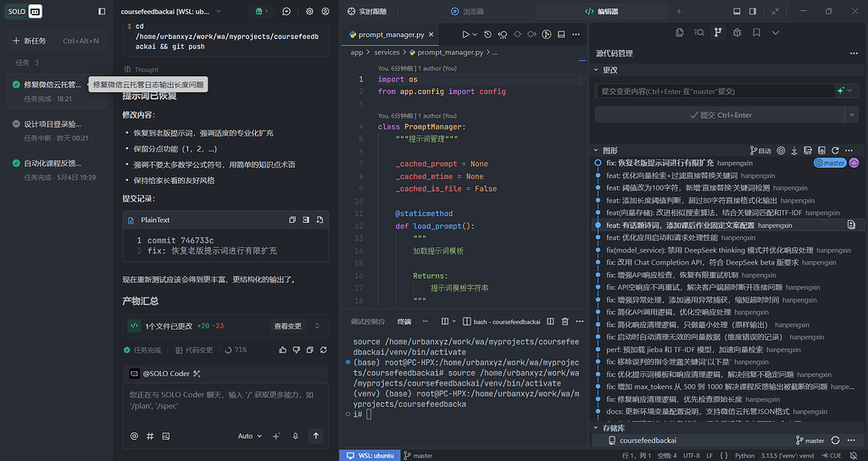Switch to 编辑器 tab
Image resolution: width=868 pixels, height=461 pixels.
point(603,11)
